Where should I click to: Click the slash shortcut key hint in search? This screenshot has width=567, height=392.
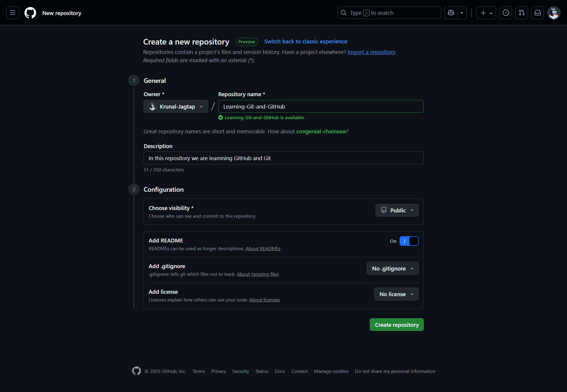pyautogui.click(x=366, y=13)
